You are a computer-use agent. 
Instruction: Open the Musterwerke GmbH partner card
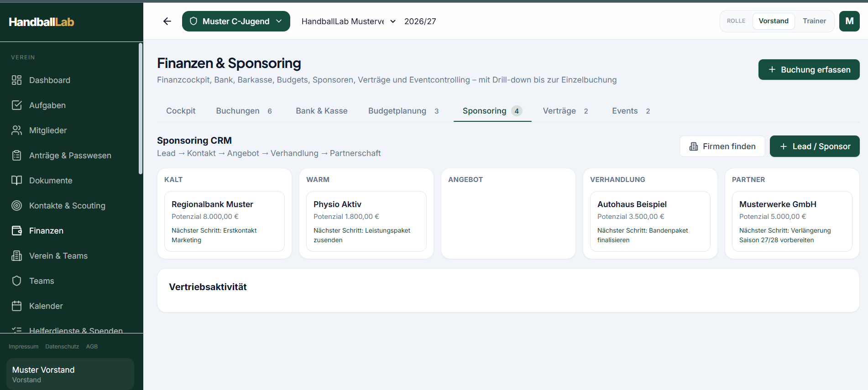tap(792, 221)
